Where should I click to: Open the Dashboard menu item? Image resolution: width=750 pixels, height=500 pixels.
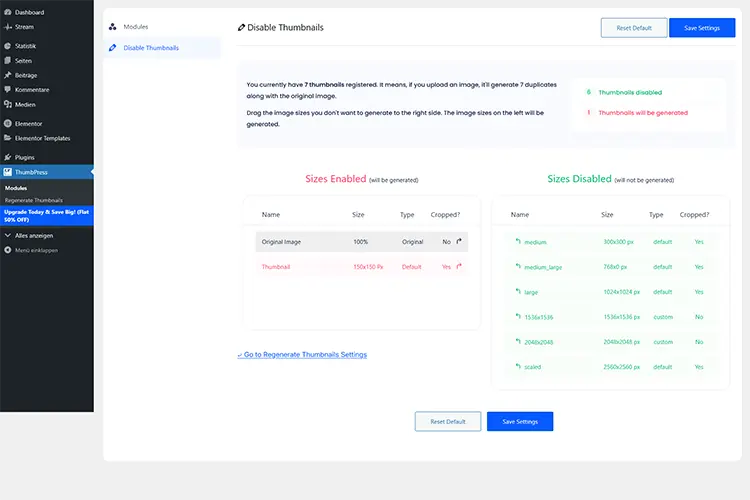[x=47, y=12]
